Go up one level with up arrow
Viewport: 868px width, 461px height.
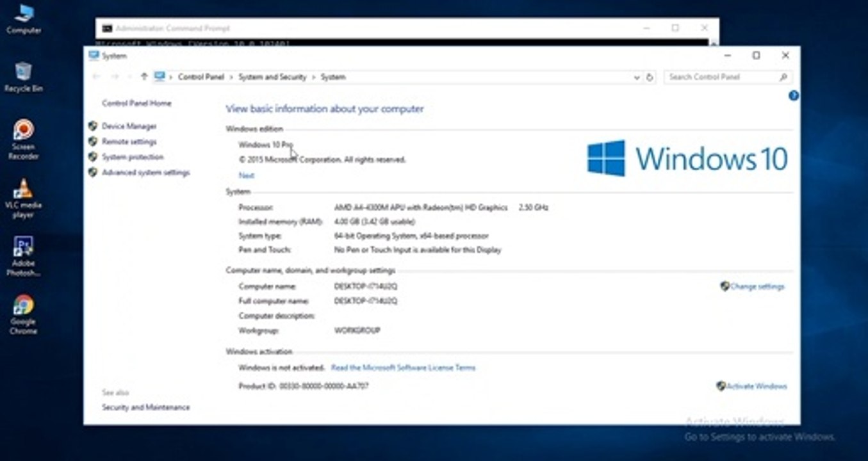(144, 77)
